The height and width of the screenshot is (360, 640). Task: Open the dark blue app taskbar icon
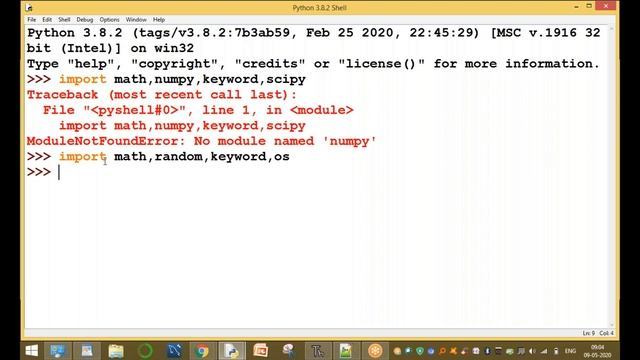(174, 351)
